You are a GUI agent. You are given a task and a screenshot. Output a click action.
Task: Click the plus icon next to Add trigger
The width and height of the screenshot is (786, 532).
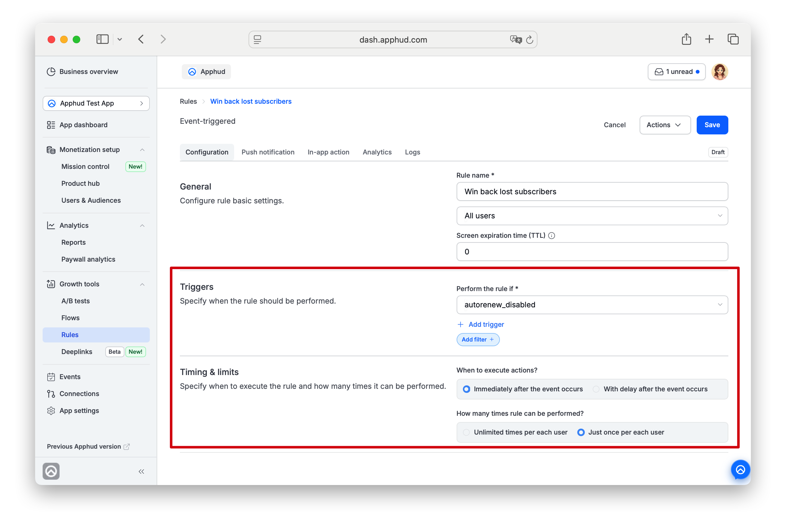pyautogui.click(x=460, y=324)
